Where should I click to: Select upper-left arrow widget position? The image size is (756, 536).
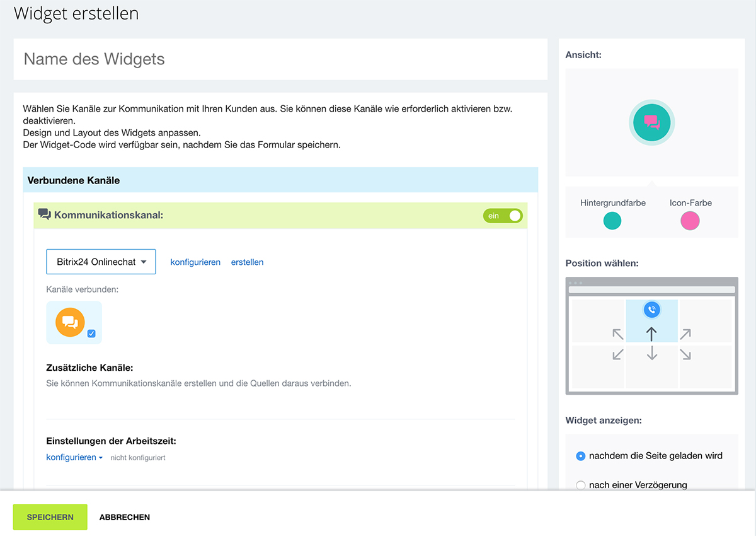tap(618, 334)
